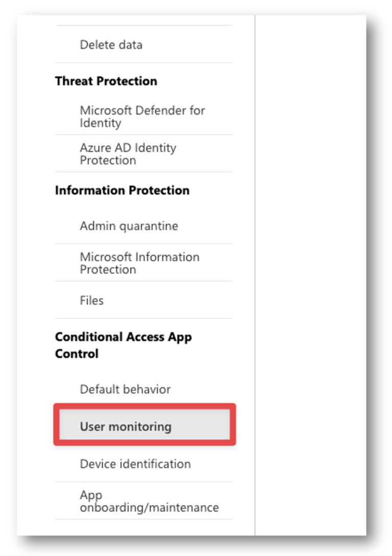
Task: Click the empty pane right of the divider
Action: pyautogui.click(x=311, y=275)
